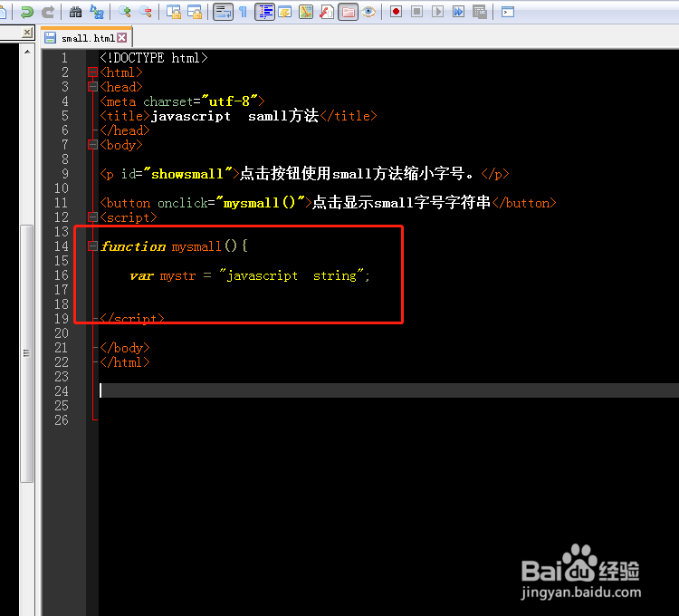The width and height of the screenshot is (679, 616).
Task: Toggle the Show Indent Guide icon
Action: click(x=264, y=12)
